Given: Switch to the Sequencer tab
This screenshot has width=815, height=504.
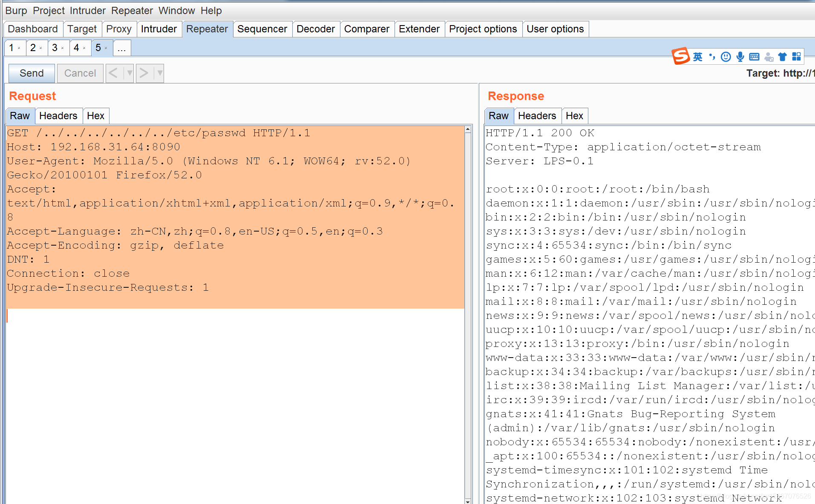Looking at the screenshot, I should click(x=262, y=29).
